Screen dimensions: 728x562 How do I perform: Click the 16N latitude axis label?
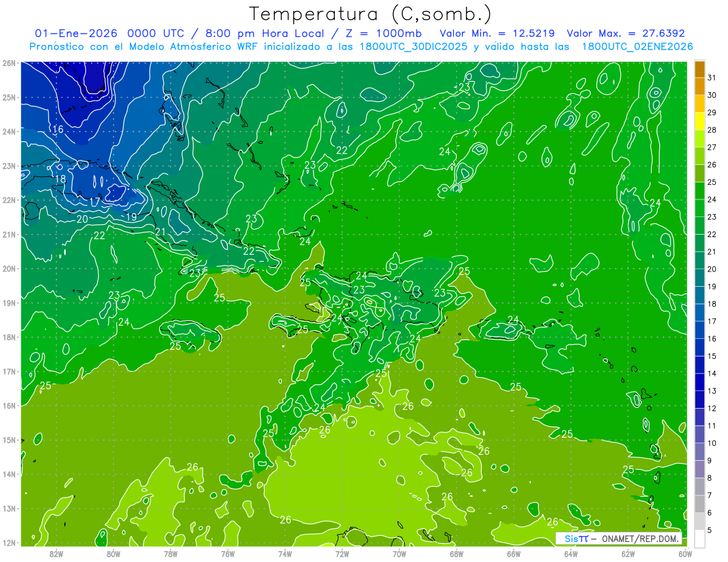click(8, 406)
